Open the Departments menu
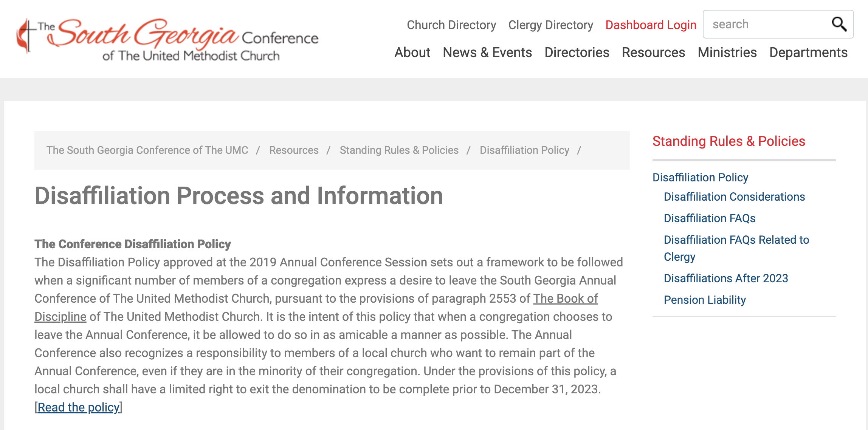 click(x=808, y=53)
